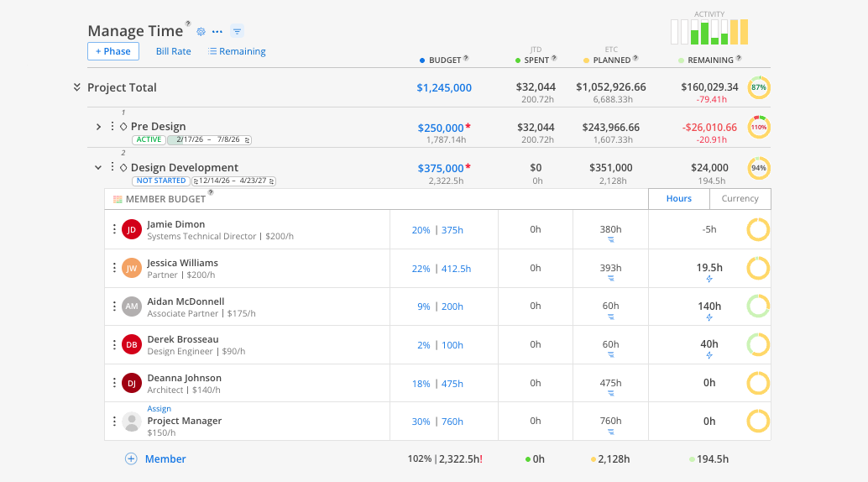This screenshot has width=868, height=482.
Task: Expand the Pre Design phase row
Action: coord(98,127)
